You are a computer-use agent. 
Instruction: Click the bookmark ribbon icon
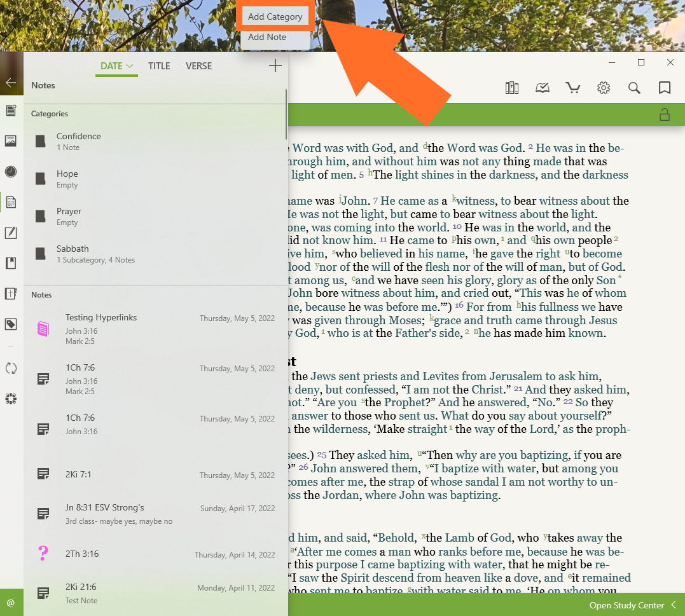click(665, 88)
